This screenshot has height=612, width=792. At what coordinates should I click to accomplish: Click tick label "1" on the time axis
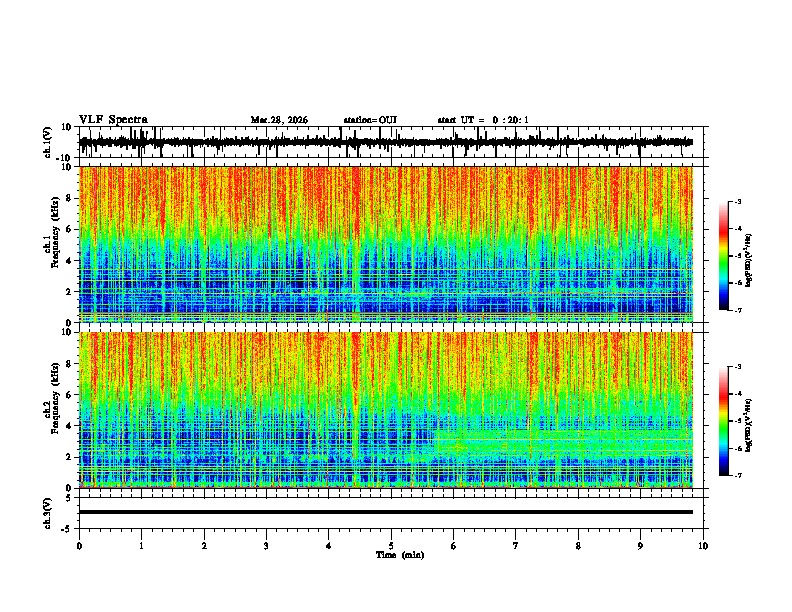pos(141,546)
